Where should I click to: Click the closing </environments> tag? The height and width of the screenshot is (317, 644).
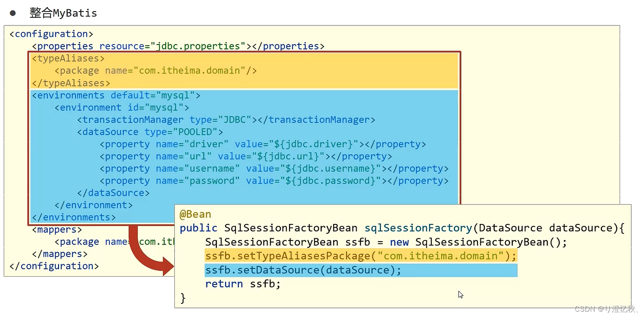(74, 217)
